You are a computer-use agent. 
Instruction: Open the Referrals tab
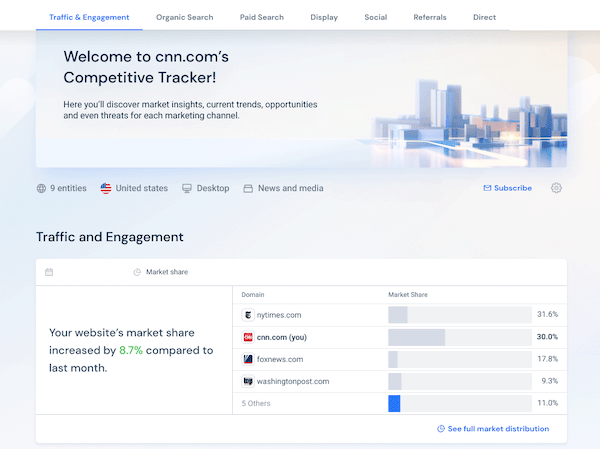430,17
